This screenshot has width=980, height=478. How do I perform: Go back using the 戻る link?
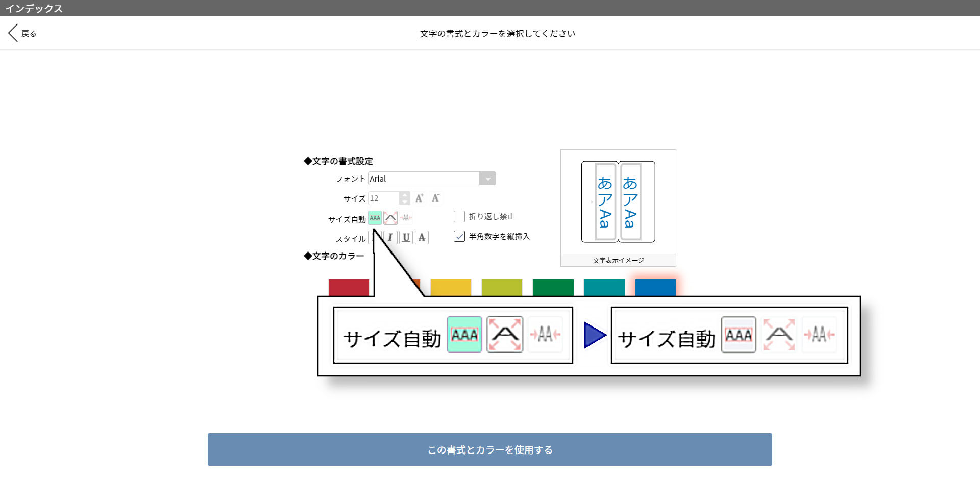(x=21, y=33)
